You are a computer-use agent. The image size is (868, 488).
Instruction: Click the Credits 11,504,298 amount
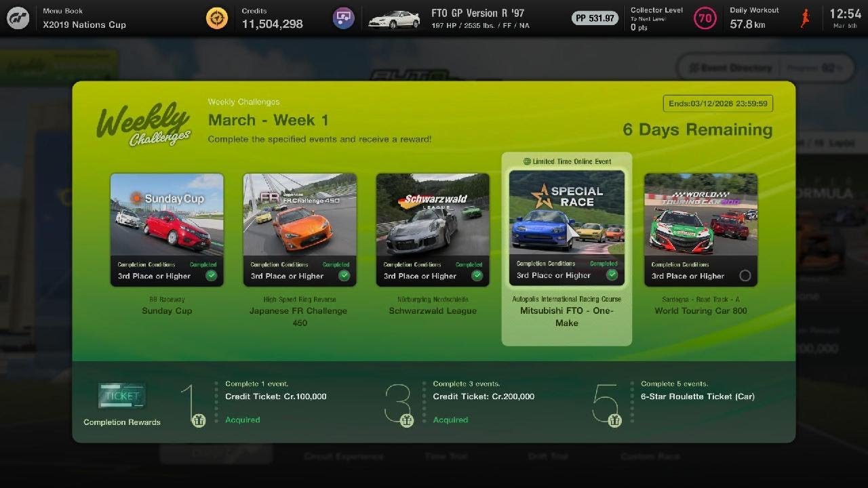pyautogui.click(x=274, y=24)
